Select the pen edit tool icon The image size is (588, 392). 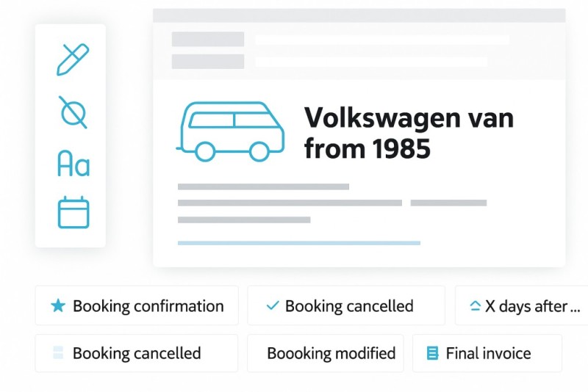click(73, 59)
